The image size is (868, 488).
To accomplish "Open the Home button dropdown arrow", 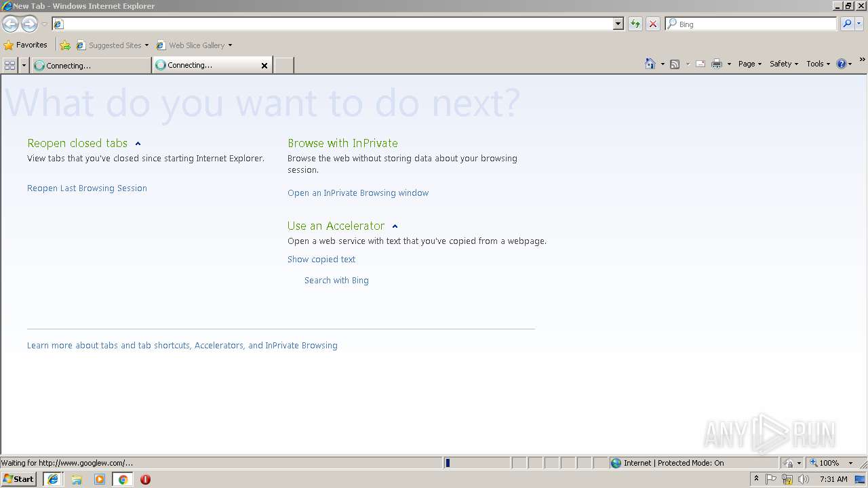I will tap(663, 64).
